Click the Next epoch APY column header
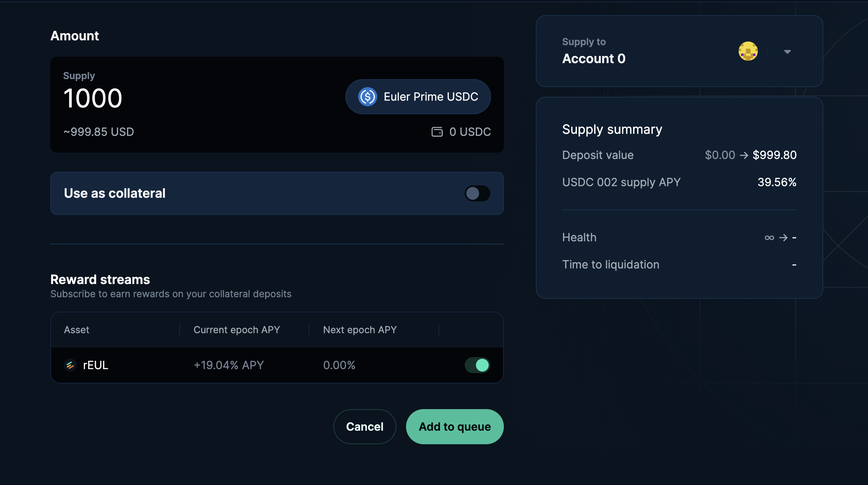Screen dimensions: 868x485 (359, 330)
